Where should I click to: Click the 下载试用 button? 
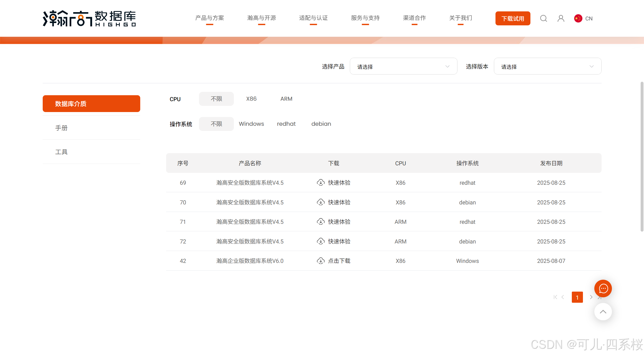click(x=513, y=18)
